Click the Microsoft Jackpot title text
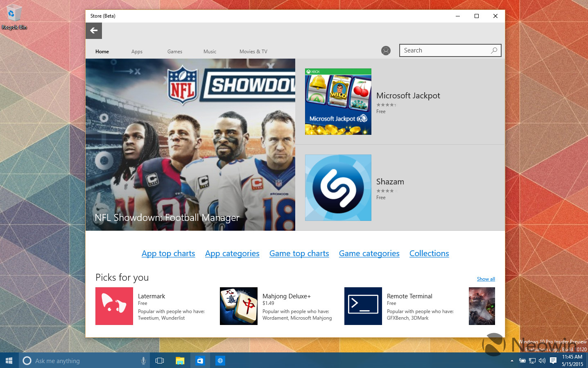The image size is (588, 368). [x=408, y=95]
